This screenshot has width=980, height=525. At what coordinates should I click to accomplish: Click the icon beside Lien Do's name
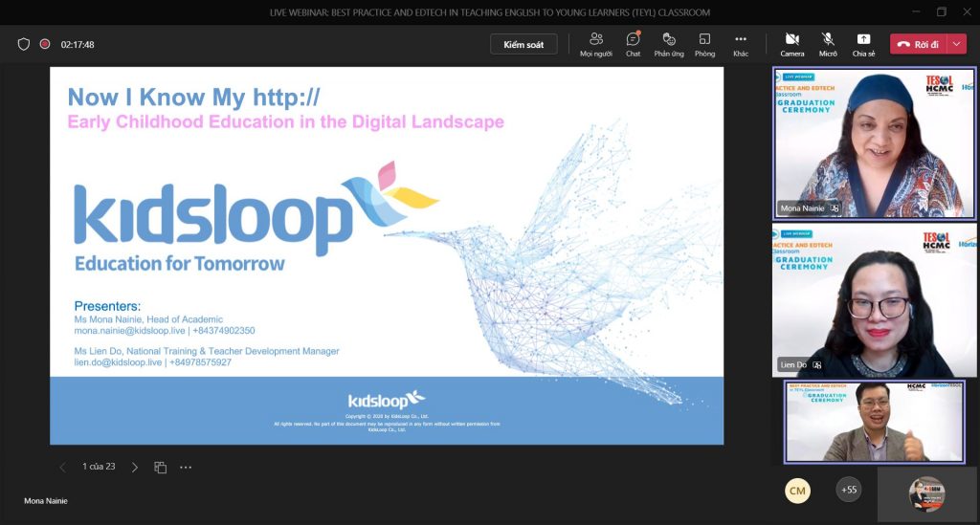pyautogui.click(x=817, y=364)
